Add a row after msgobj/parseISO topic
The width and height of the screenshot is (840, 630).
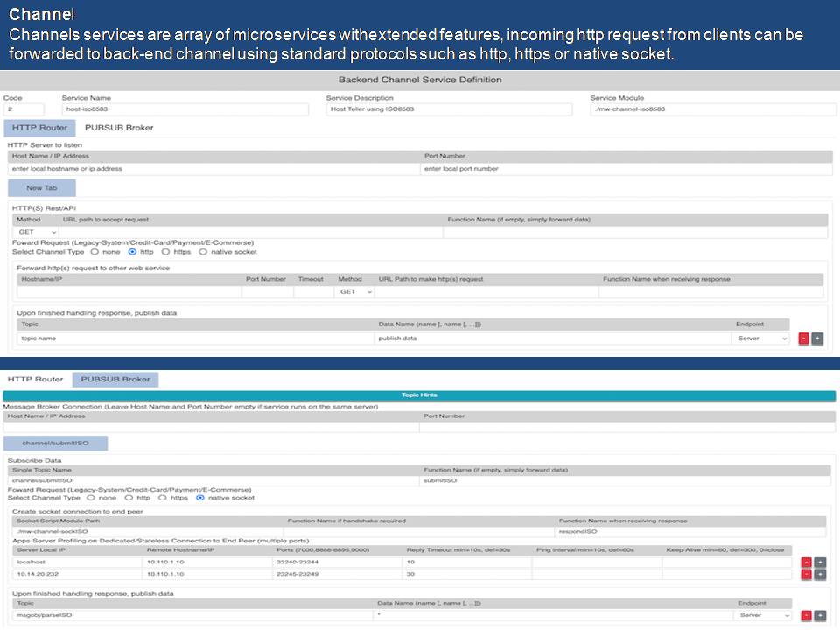point(820,616)
